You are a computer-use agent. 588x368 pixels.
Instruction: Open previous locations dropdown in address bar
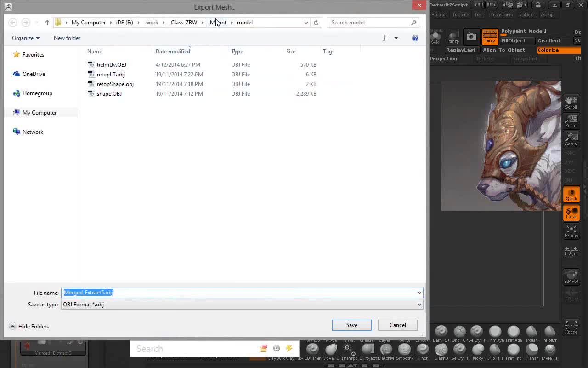point(306,23)
